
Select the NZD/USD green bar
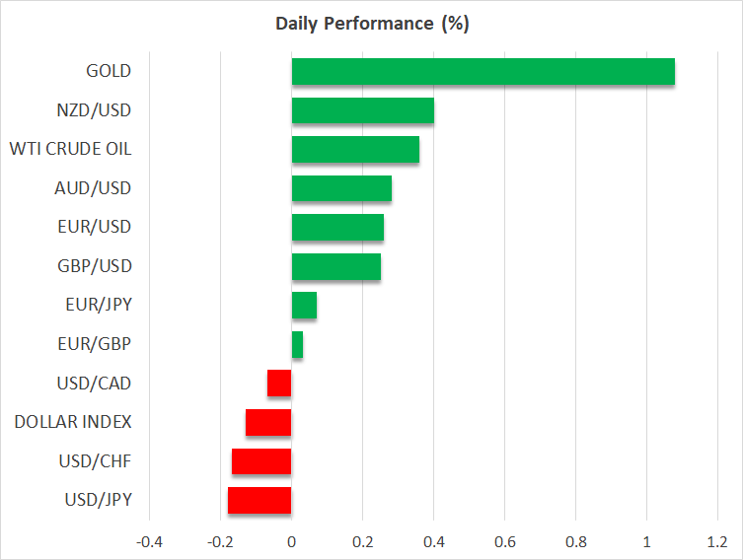362,110
